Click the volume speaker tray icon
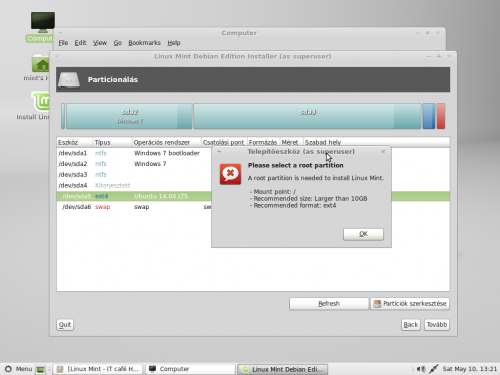The height and width of the screenshot is (375, 500). point(421,369)
